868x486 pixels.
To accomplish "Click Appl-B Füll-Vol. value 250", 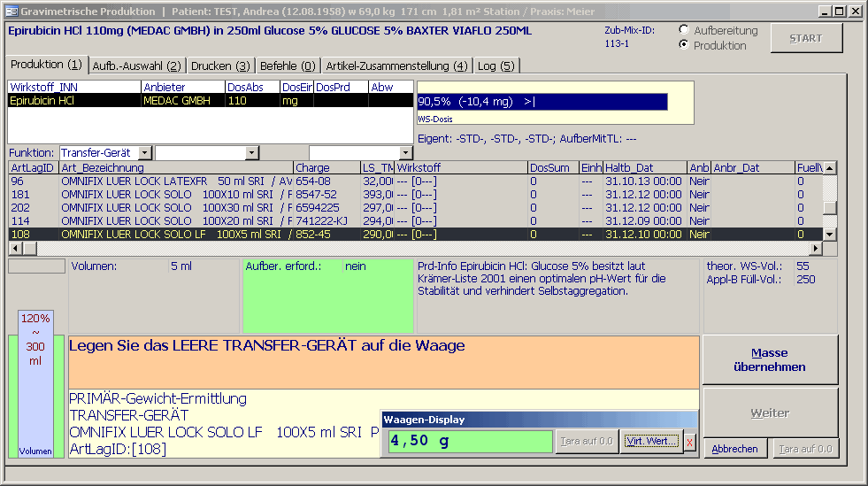I will tap(806, 280).
